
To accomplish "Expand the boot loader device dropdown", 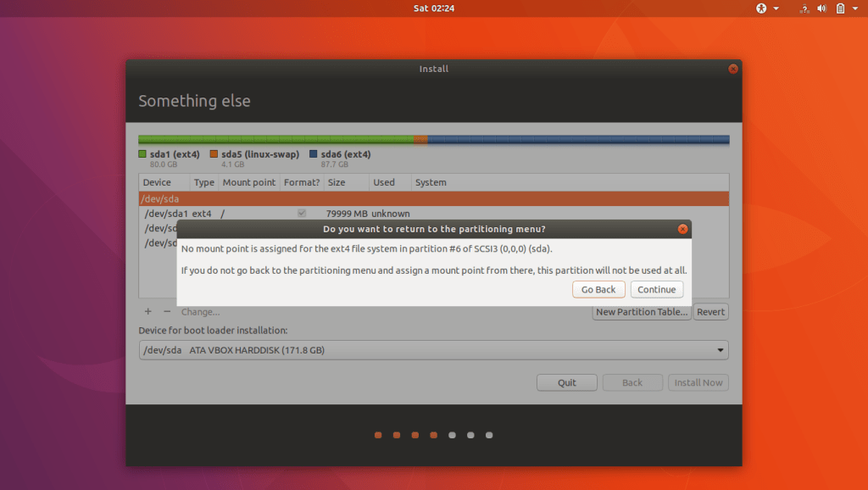I will point(721,350).
